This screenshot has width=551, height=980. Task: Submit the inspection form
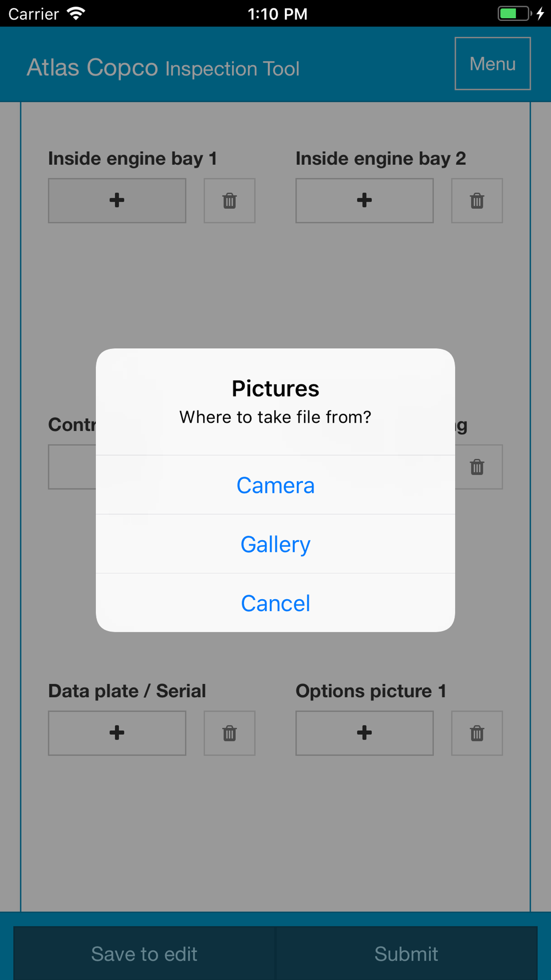coord(407,954)
